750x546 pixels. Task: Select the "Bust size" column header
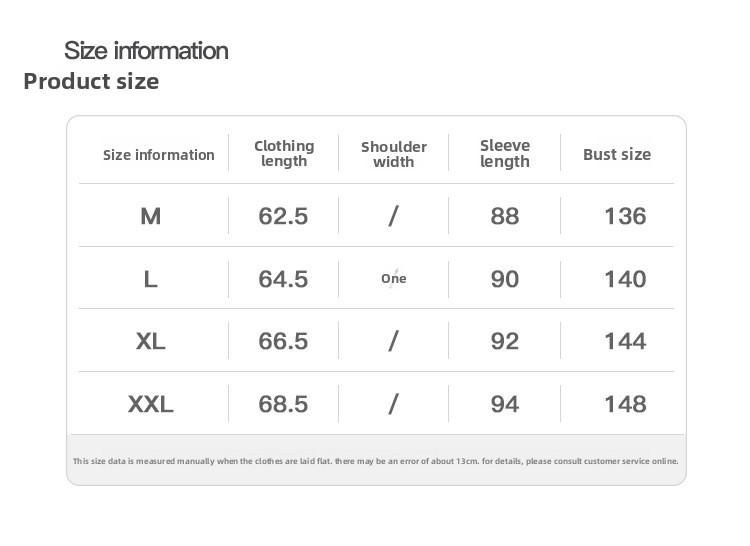click(617, 154)
